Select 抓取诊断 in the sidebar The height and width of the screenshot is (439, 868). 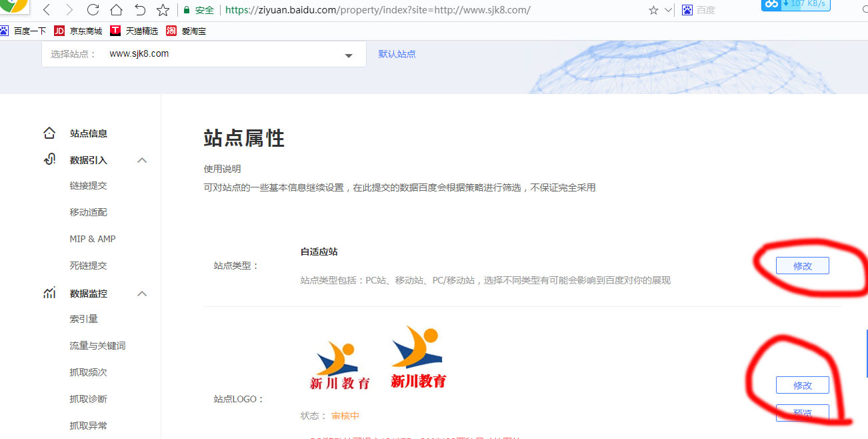(88, 398)
